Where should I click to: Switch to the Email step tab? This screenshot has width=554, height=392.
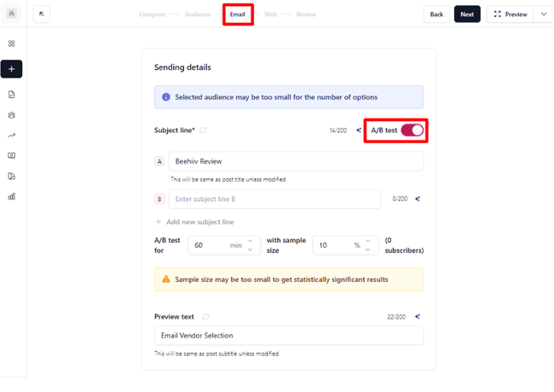(238, 14)
